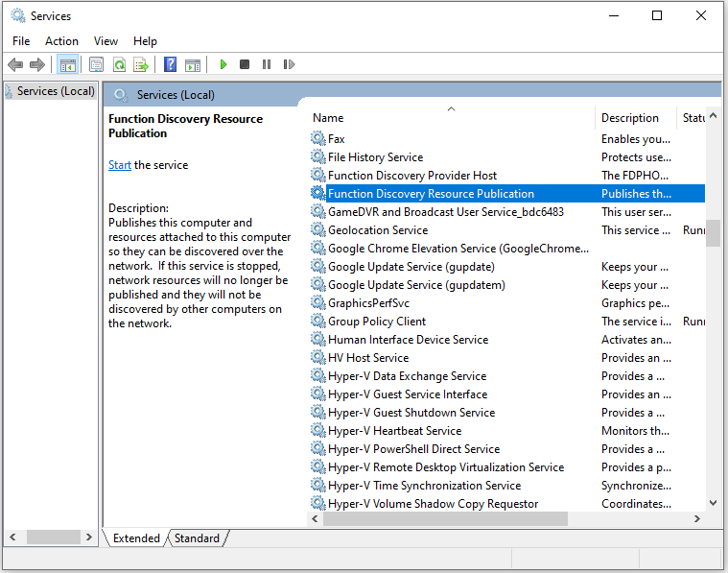Select Hyper-V Guest Shutdown Service
Viewport: 728px width, 573px height.
(x=507, y=412)
